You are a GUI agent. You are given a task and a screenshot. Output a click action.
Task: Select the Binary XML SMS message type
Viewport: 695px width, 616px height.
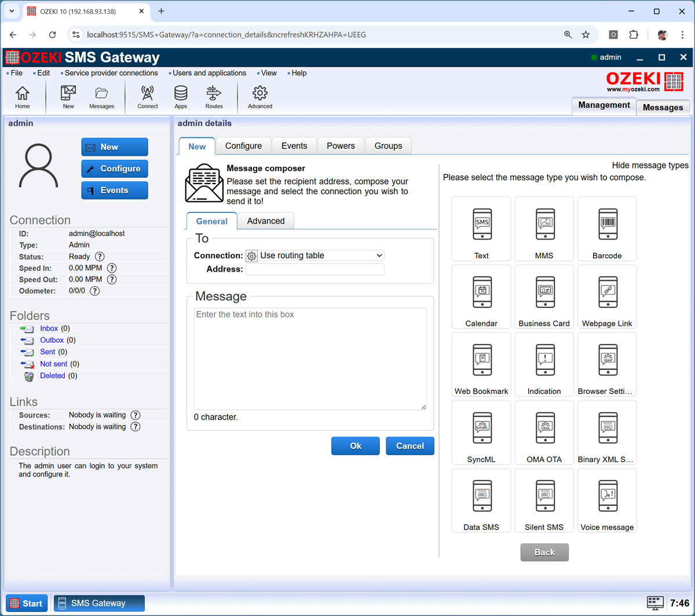tap(607, 432)
